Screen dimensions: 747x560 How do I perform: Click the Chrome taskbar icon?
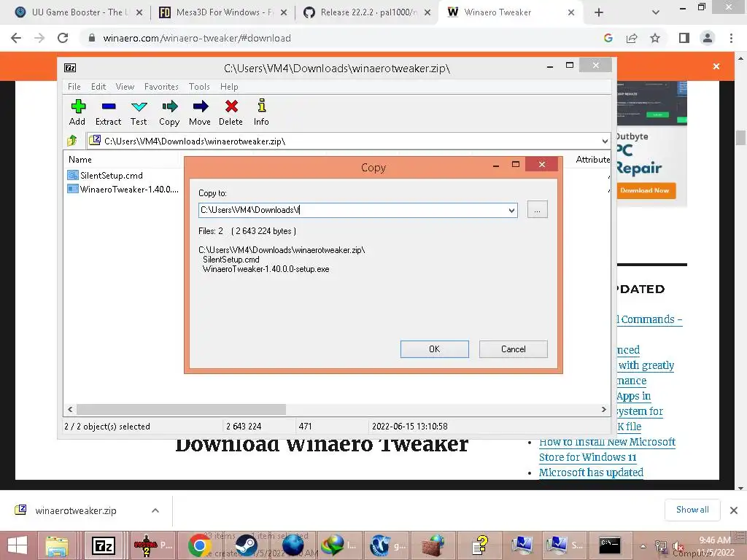click(200, 545)
